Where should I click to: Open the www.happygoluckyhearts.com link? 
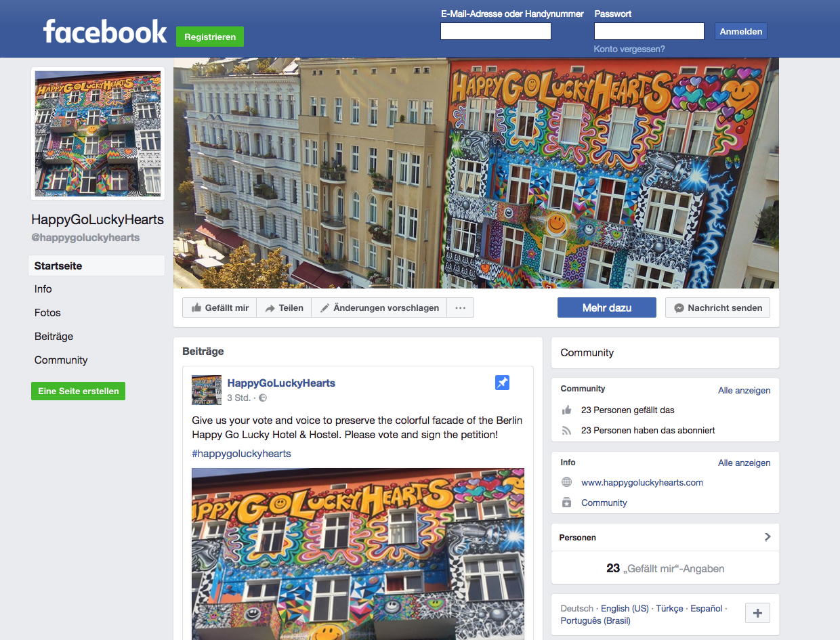click(642, 483)
